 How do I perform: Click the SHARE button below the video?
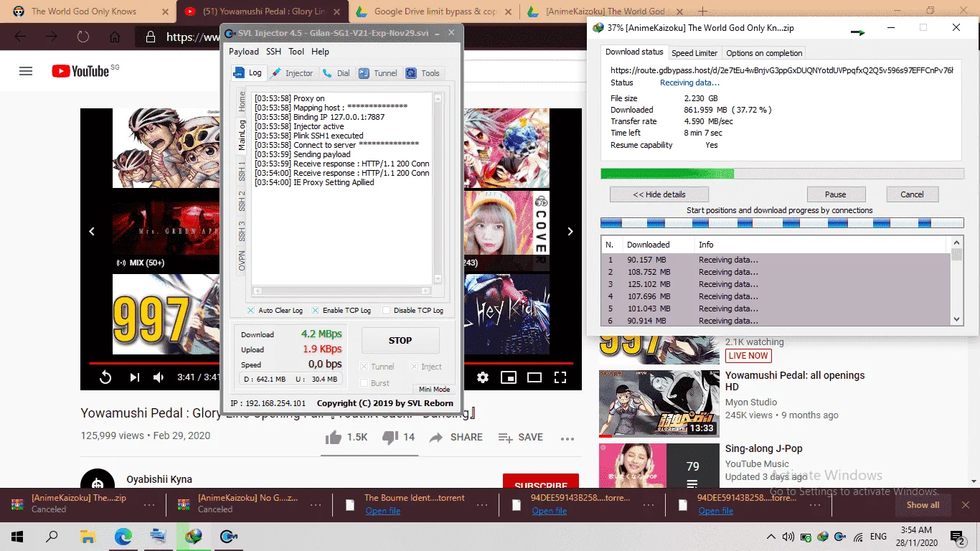pyautogui.click(x=456, y=437)
